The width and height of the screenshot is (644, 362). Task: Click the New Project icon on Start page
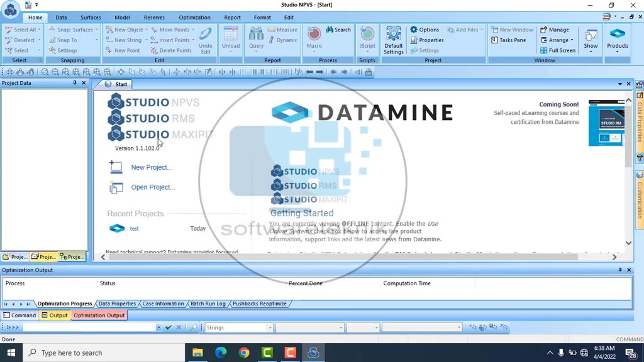[116, 167]
